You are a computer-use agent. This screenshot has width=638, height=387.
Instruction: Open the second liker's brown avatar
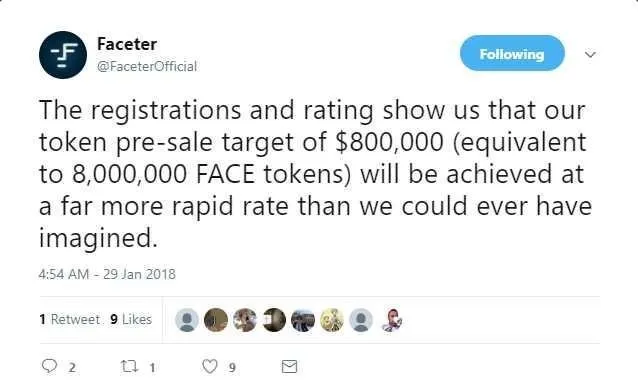click(x=216, y=320)
